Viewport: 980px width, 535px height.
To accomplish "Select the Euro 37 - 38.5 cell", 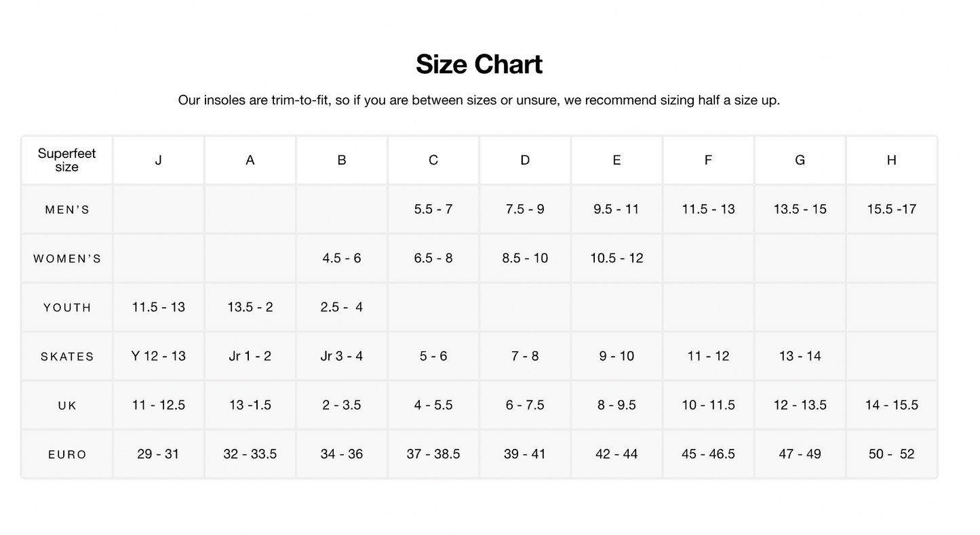I will pos(433,454).
